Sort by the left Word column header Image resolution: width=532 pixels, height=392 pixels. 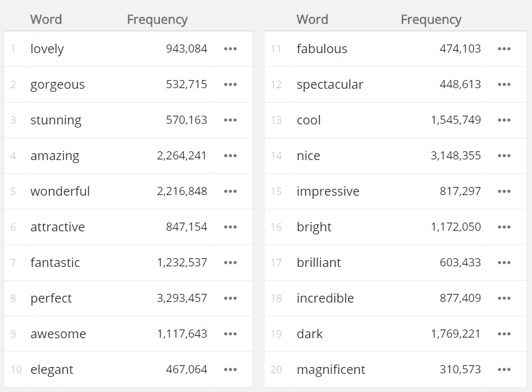[x=46, y=19]
